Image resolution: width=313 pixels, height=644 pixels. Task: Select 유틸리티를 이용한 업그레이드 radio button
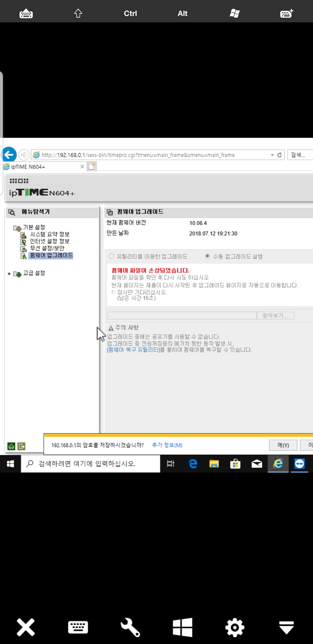coord(111,256)
